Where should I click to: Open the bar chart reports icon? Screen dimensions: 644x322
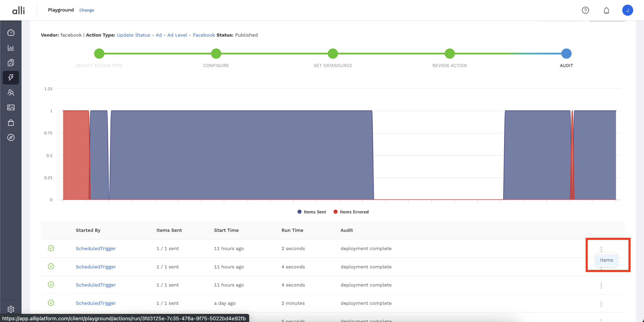click(x=11, y=48)
